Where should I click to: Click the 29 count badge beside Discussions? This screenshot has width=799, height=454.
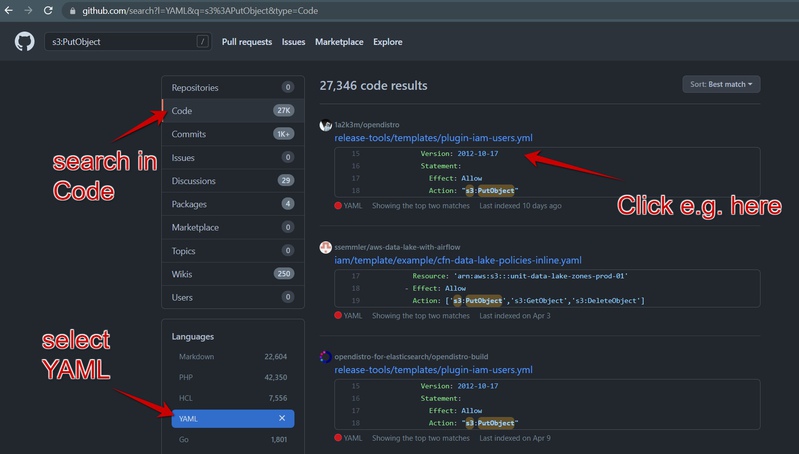(x=285, y=180)
